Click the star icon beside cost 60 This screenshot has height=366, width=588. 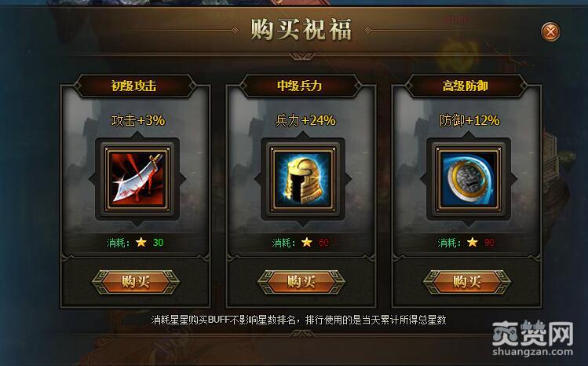[x=307, y=242]
